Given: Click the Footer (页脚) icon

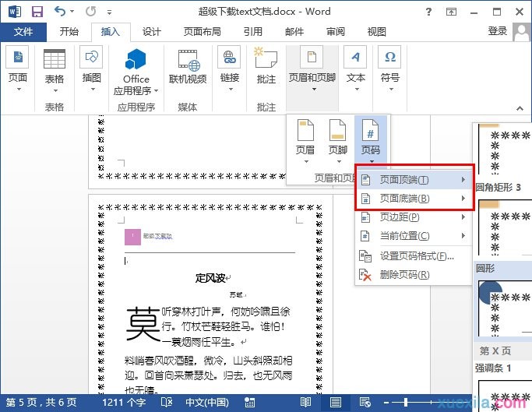Looking at the screenshot, I should (337, 138).
